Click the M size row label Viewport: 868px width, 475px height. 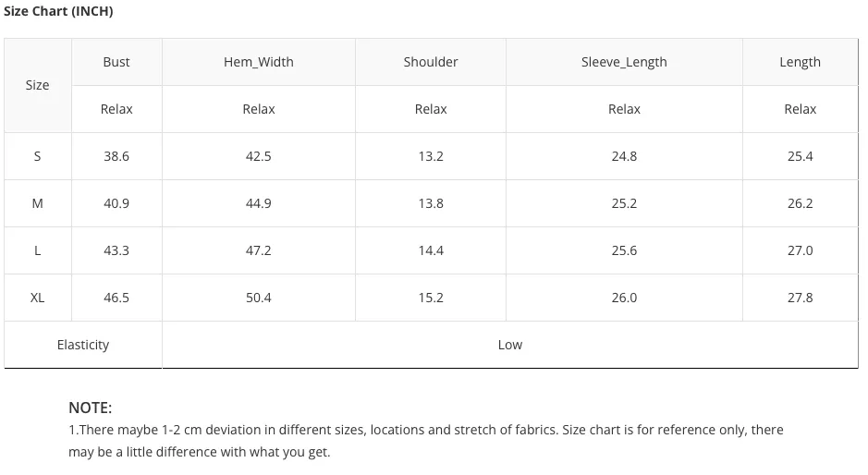click(x=37, y=203)
